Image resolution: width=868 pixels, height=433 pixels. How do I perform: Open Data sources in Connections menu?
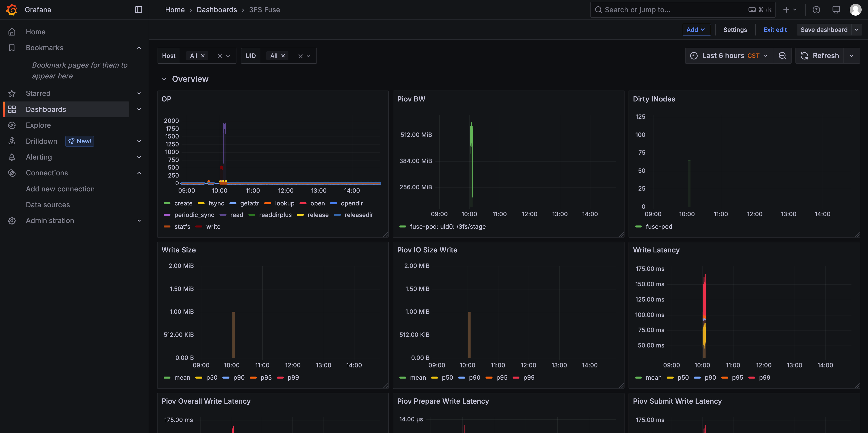coord(48,205)
